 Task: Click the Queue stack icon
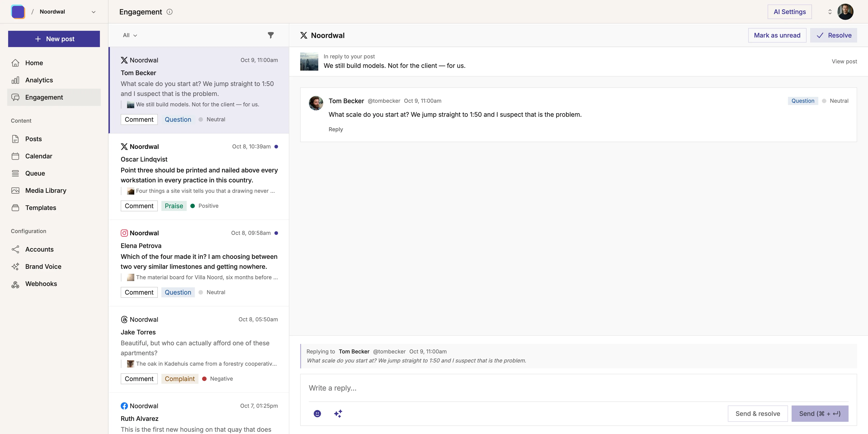[16, 173]
